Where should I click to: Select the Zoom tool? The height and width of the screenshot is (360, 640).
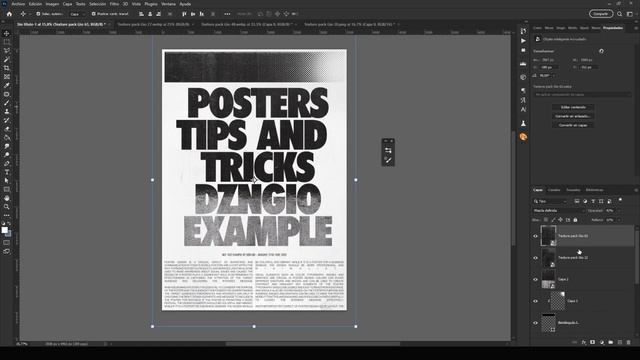[x=7, y=207]
